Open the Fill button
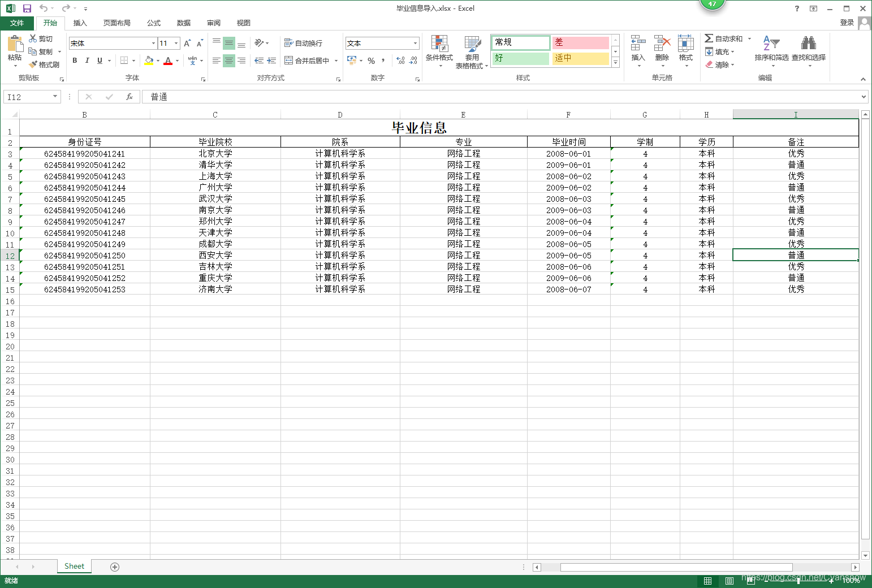The image size is (872, 588). [x=720, y=51]
